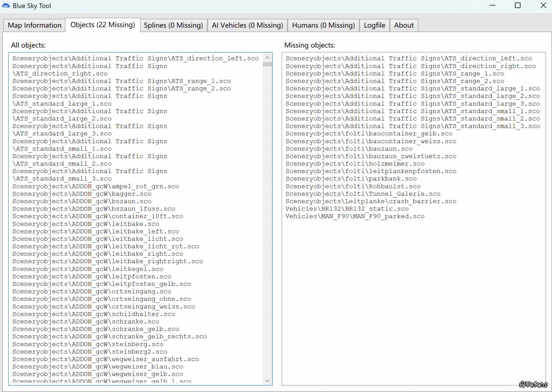
Task: Open the Map Information tab
Action: click(35, 25)
